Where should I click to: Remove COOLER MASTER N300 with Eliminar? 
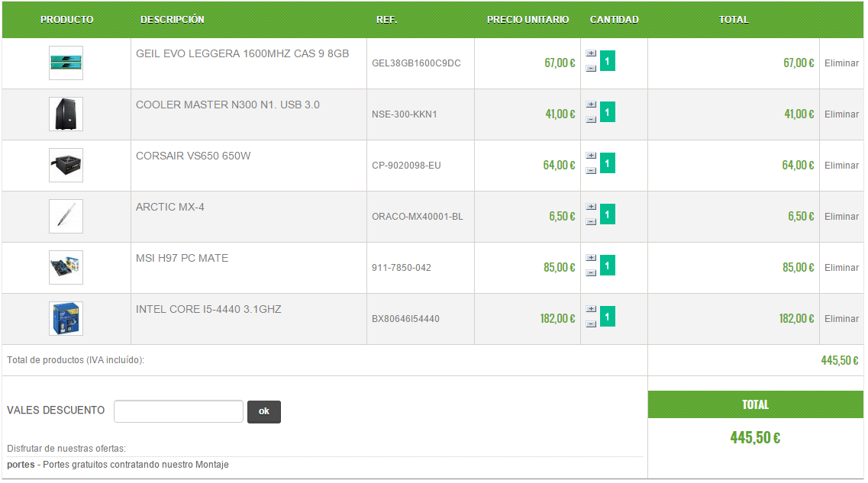point(841,114)
